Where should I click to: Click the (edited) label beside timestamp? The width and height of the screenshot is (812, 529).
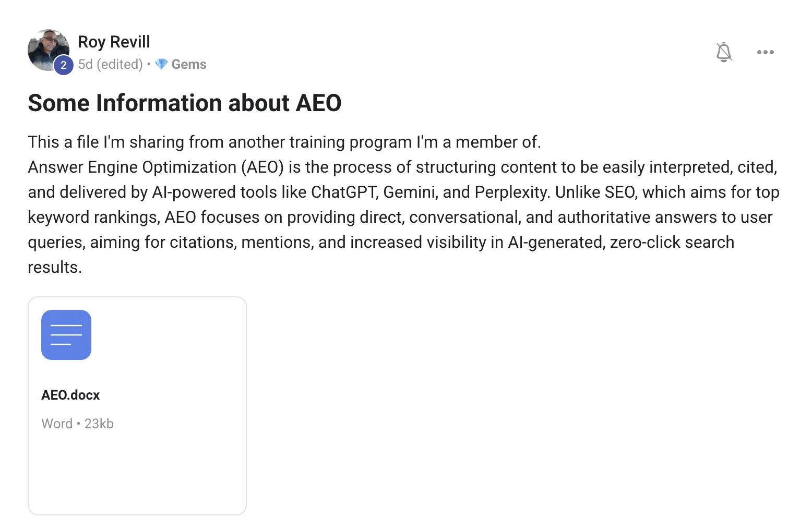[120, 64]
